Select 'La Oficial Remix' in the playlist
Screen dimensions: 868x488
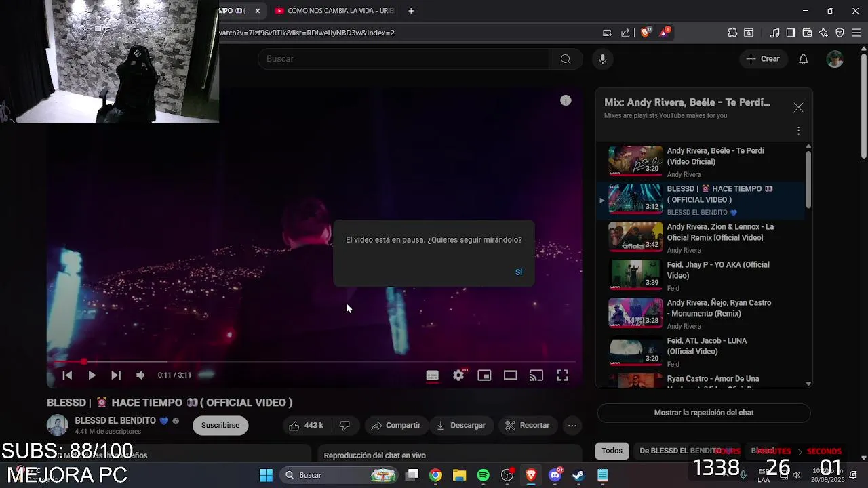point(701,238)
